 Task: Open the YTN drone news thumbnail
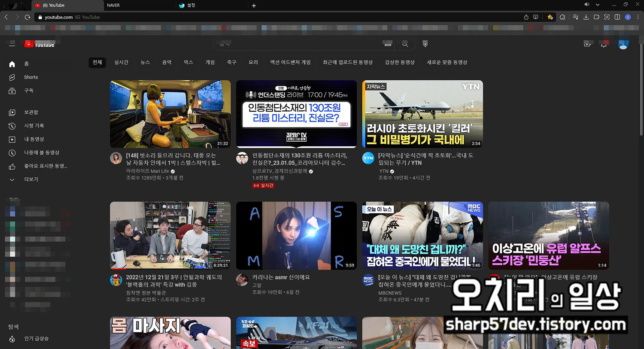[x=422, y=114]
